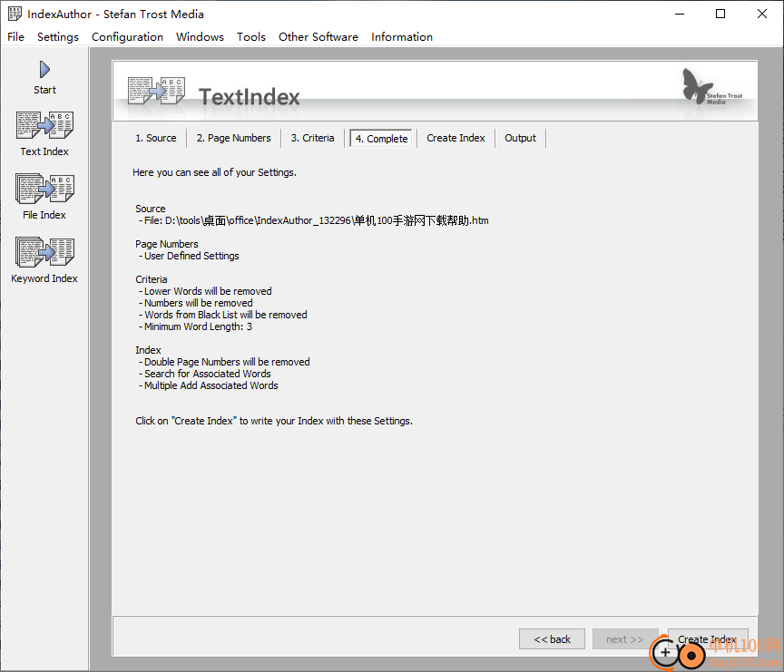
Task: Click the Create Index button at bottom
Action: tap(708, 639)
